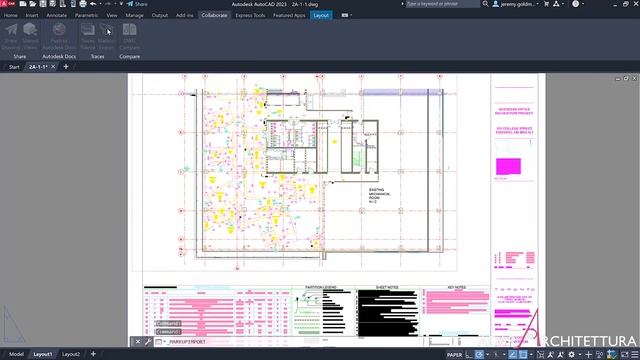Toggle Ortho mode in status bar
The height and width of the screenshot is (360, 640).
click(469, 355)
